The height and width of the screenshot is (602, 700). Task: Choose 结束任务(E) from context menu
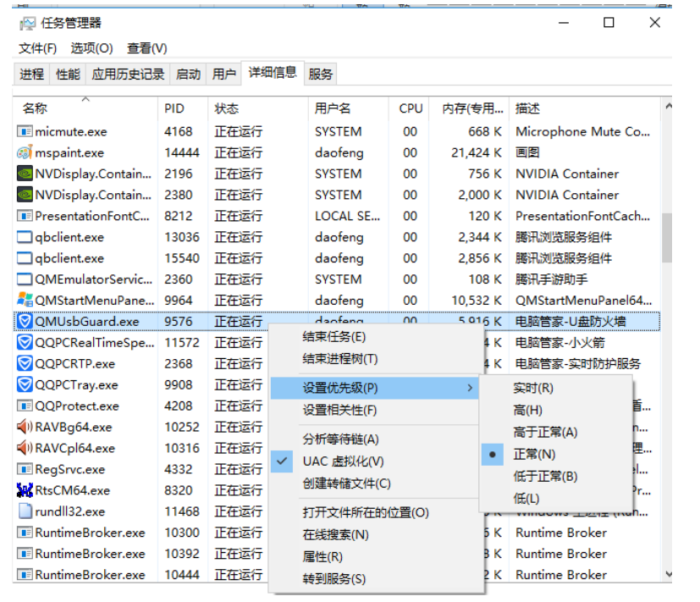click(375, 336)
